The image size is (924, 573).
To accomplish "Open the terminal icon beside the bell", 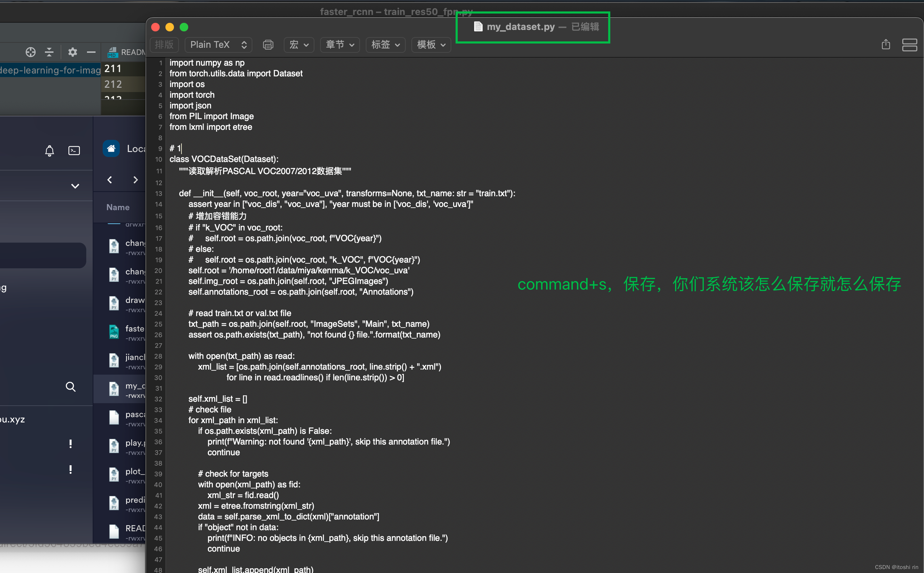I will [74, 151].
